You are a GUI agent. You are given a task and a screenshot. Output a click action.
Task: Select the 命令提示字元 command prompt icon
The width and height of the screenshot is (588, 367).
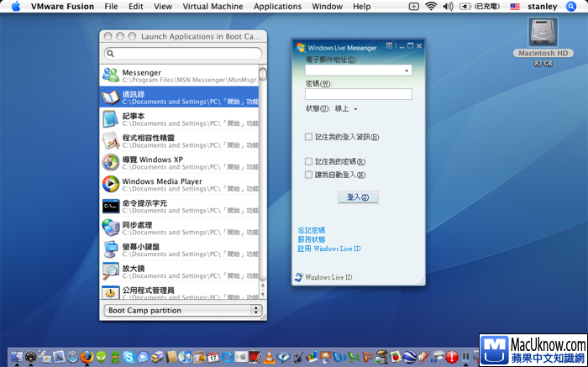(x=111, y=206)
